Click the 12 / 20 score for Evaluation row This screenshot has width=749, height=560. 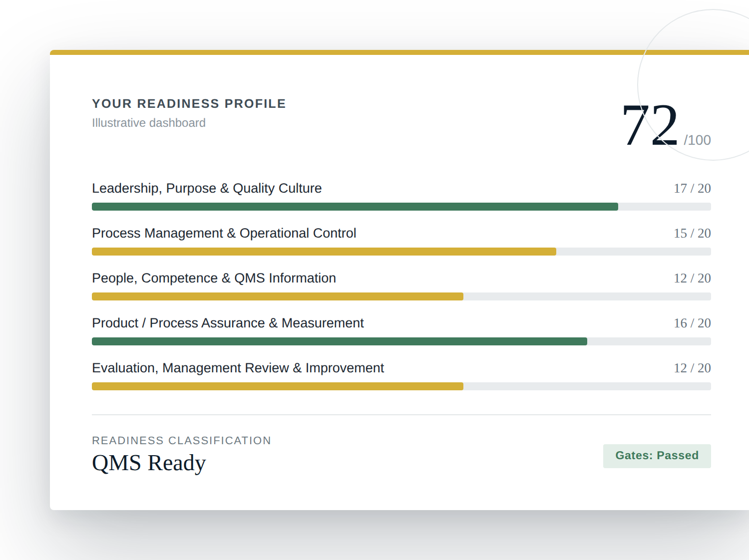pyautogui.click(x=692, y=368)
